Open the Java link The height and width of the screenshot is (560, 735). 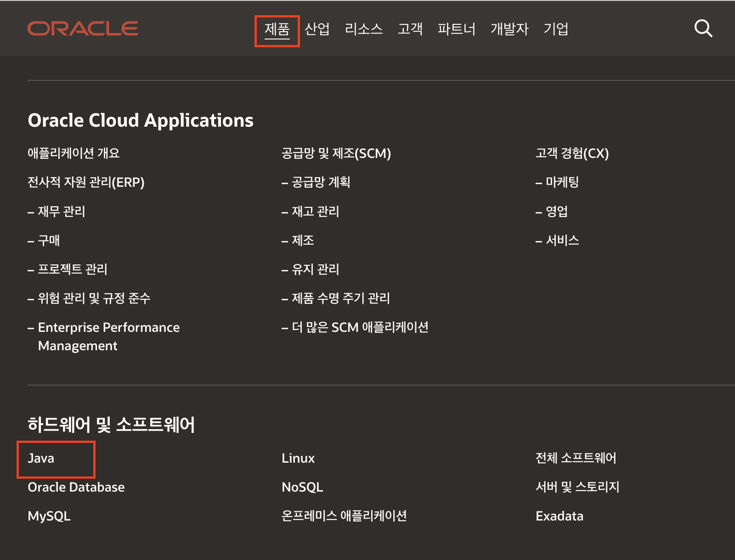(41, 458)
